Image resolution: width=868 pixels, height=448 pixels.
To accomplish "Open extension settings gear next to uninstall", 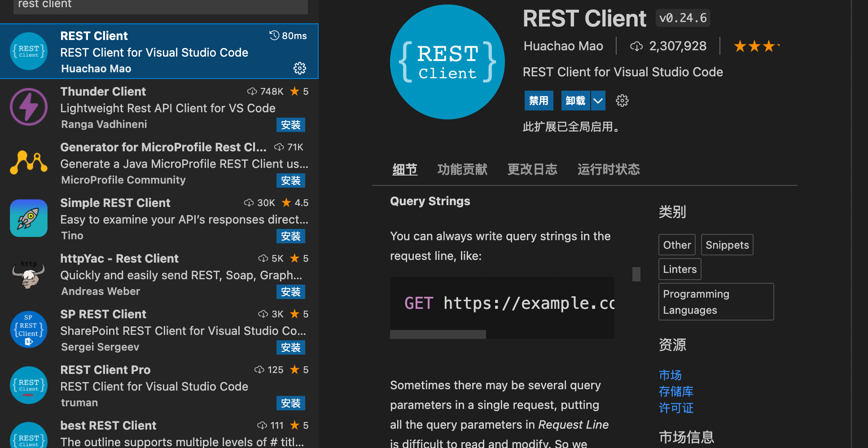I will 622,101.
